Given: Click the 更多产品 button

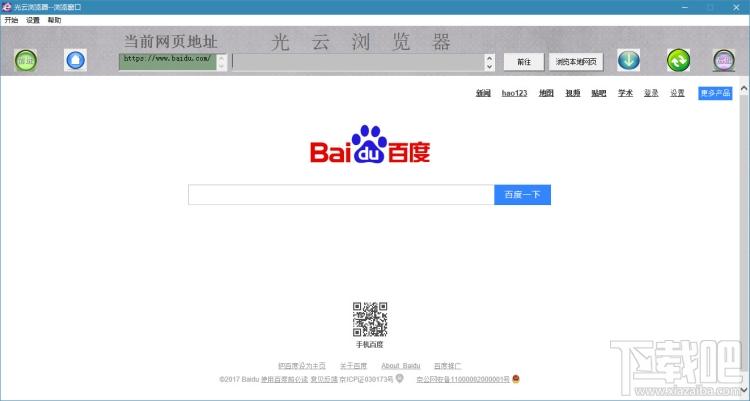Looking at the screenshot, I should tap(715, 93).
